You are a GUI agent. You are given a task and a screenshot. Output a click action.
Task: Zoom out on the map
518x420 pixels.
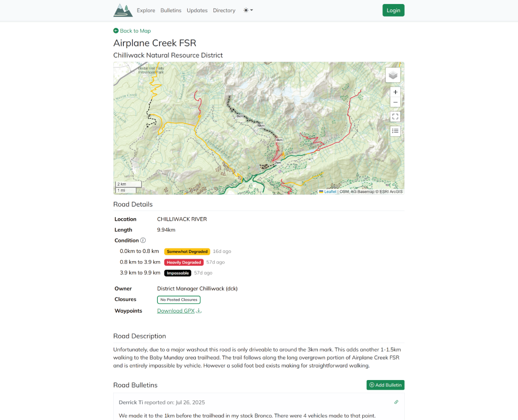tap(395, 102)
